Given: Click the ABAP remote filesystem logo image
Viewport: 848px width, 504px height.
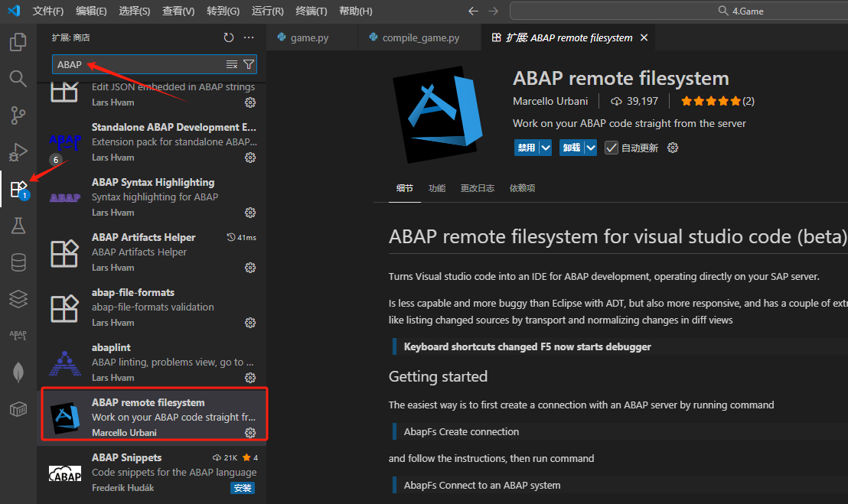Looking at the screenshot, I should pos(438,115).
